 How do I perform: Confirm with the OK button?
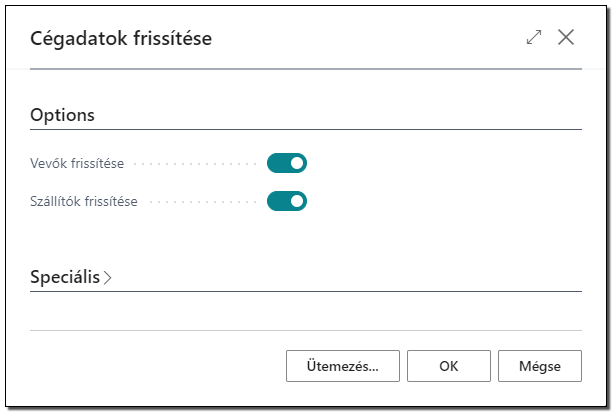pos(449,366)
